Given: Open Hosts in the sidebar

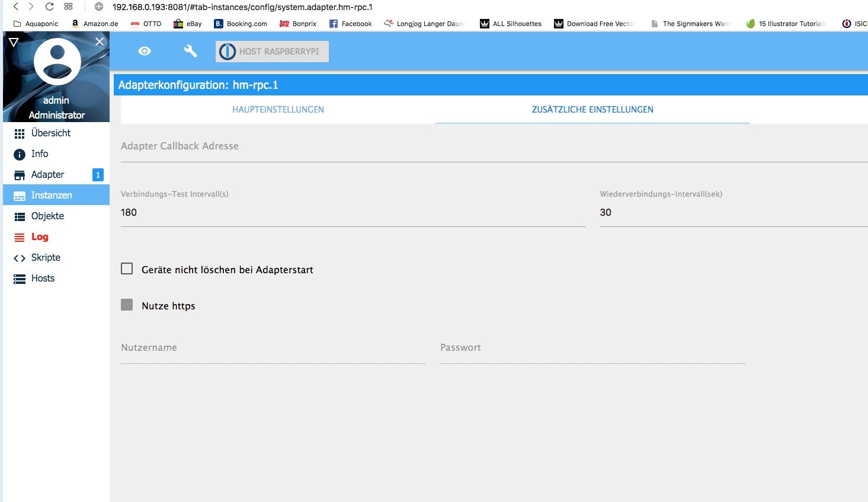Looking at the screenshot, I should (x=56, y=278).
